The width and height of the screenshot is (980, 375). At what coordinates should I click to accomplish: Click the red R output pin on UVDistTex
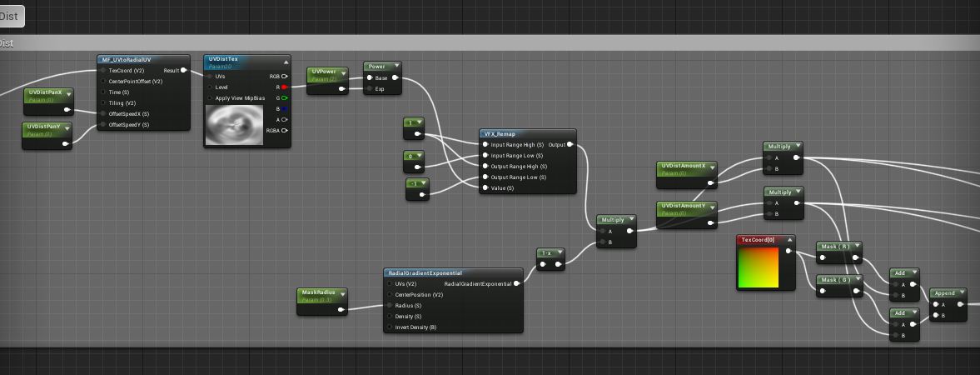pos(284,87)
